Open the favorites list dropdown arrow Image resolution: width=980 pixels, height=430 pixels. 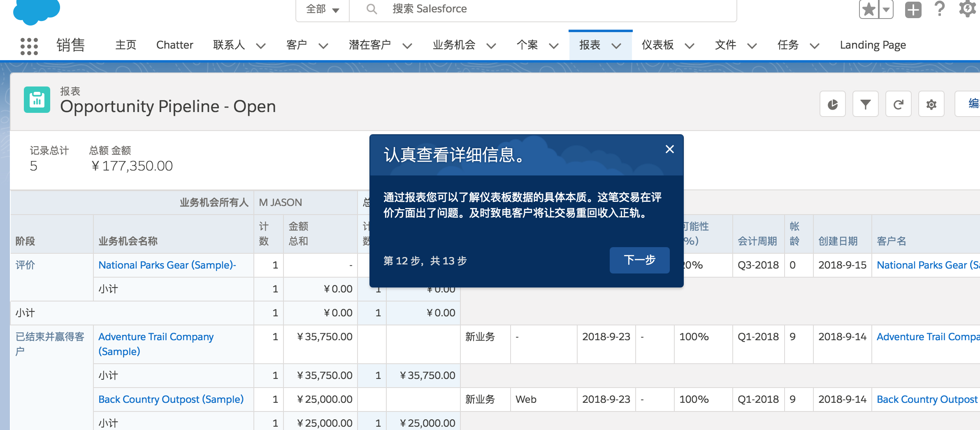point(886,9)
